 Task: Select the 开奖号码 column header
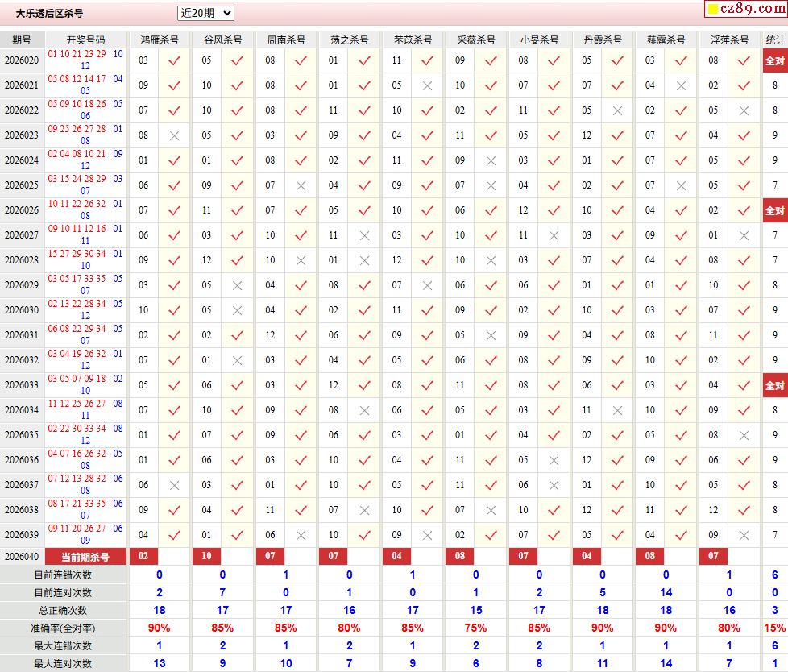pyautogui.click(x=85, y=39)
